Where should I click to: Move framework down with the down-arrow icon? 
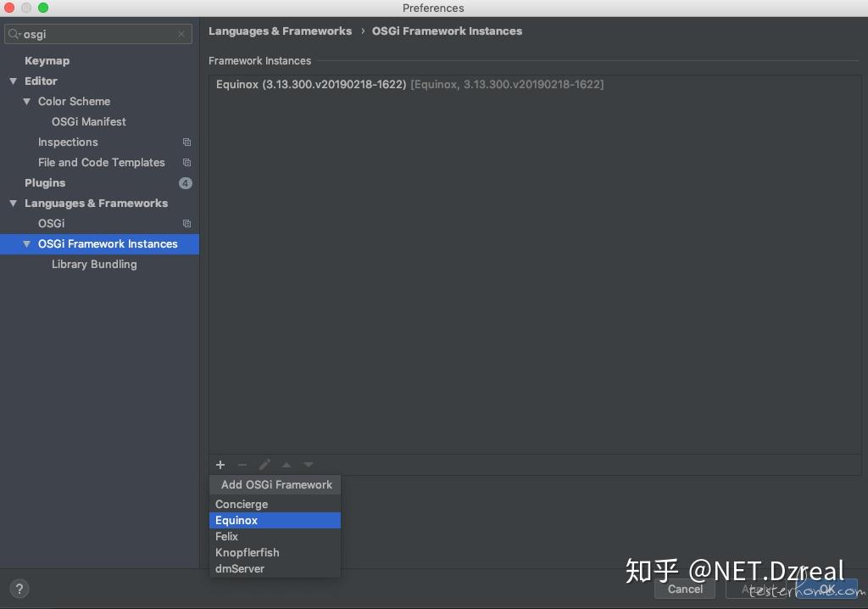309,465
